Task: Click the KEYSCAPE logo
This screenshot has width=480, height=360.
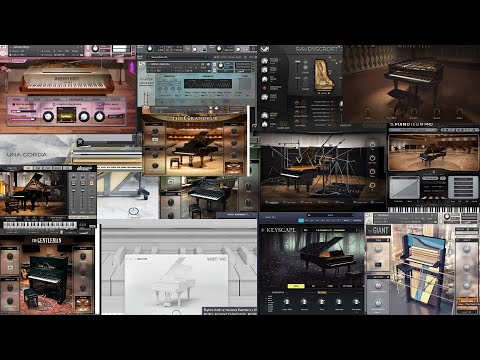Action: coord(281,230)
